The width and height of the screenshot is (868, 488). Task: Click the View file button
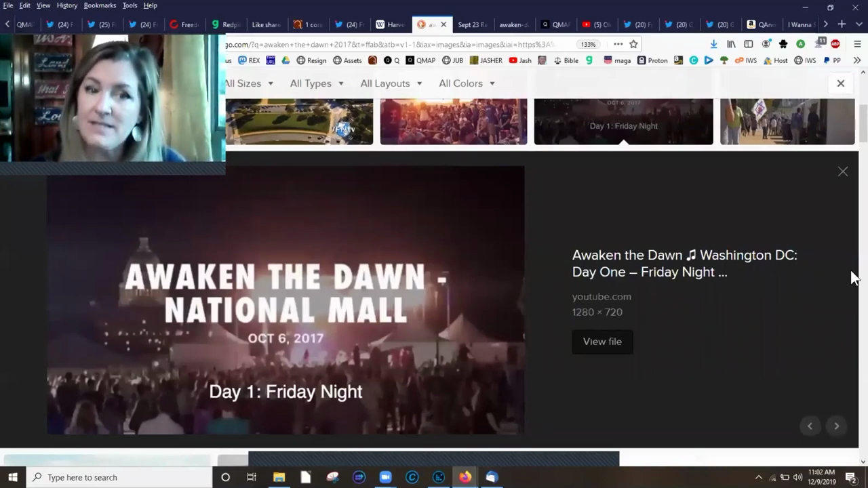click(602, 342)
